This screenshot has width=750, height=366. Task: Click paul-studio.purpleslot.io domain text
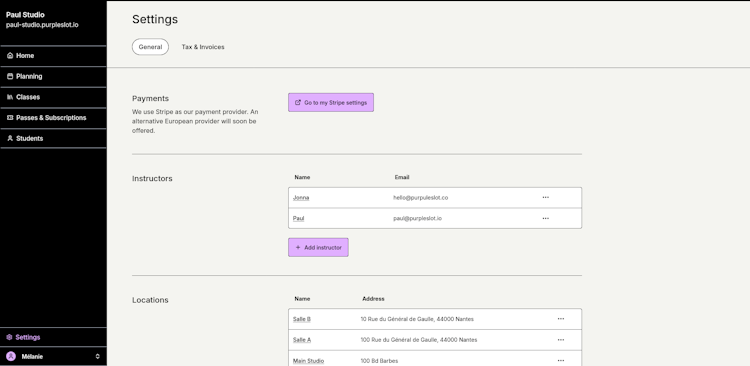tap(42, 25)
